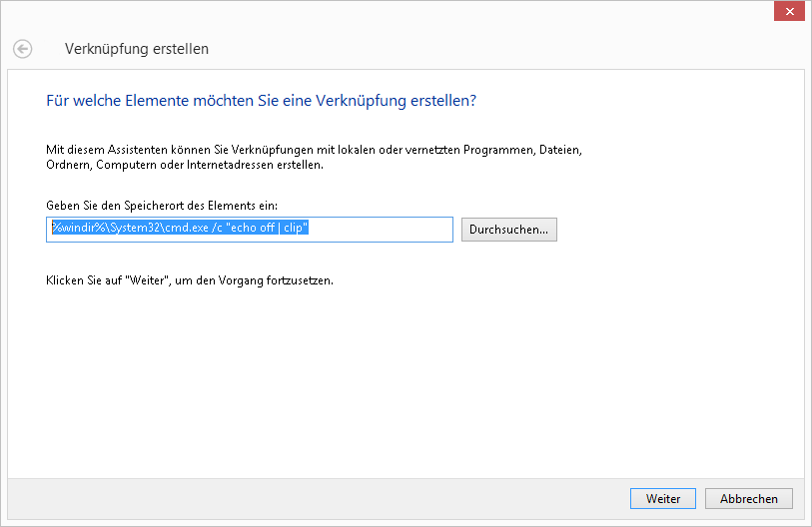Click "echo off | clip" in the path field

267,229
